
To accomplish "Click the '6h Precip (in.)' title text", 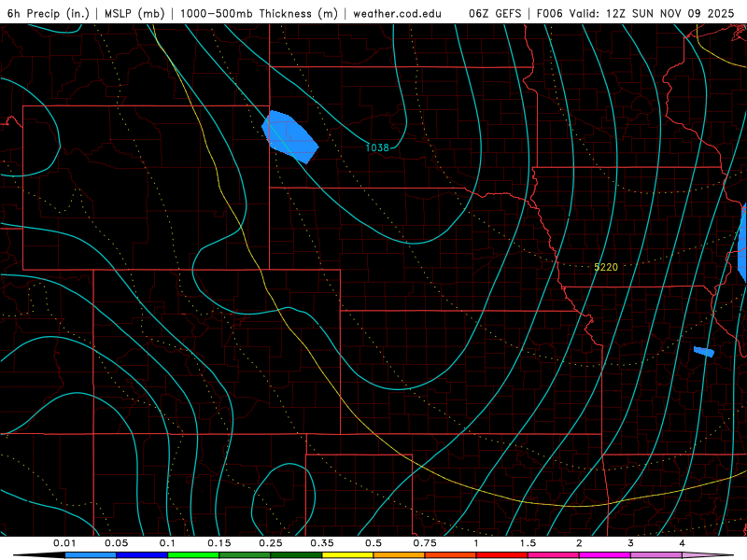I will point(49,13).
